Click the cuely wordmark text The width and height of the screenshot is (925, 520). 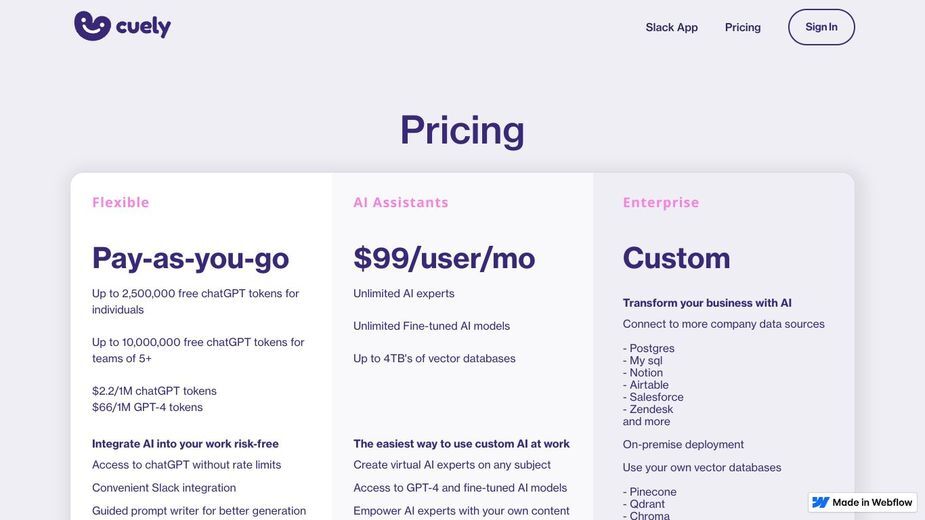143,27
